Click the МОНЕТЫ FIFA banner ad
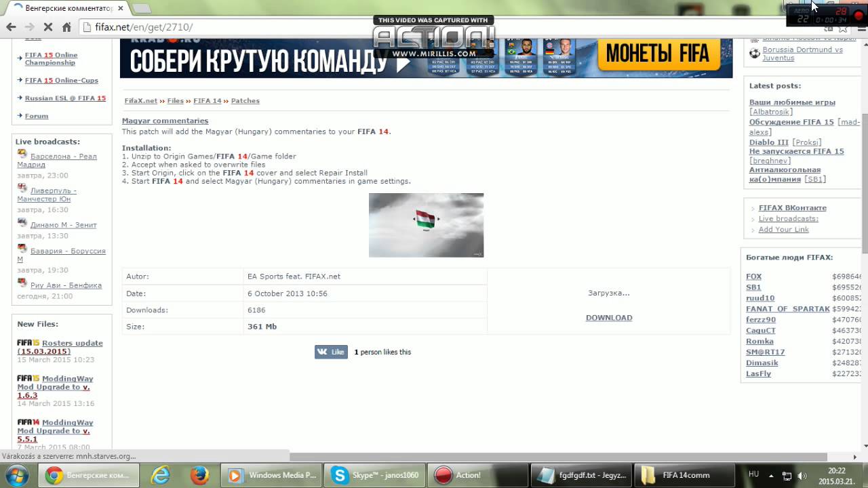The height and width of the screenshot is (488, 868). pos(657,54)
